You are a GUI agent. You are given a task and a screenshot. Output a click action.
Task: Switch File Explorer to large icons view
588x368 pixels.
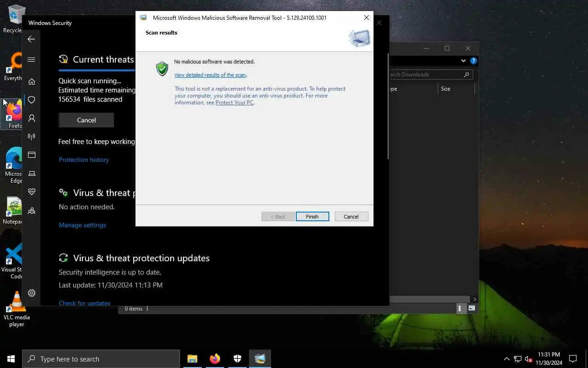coord(472,309)
